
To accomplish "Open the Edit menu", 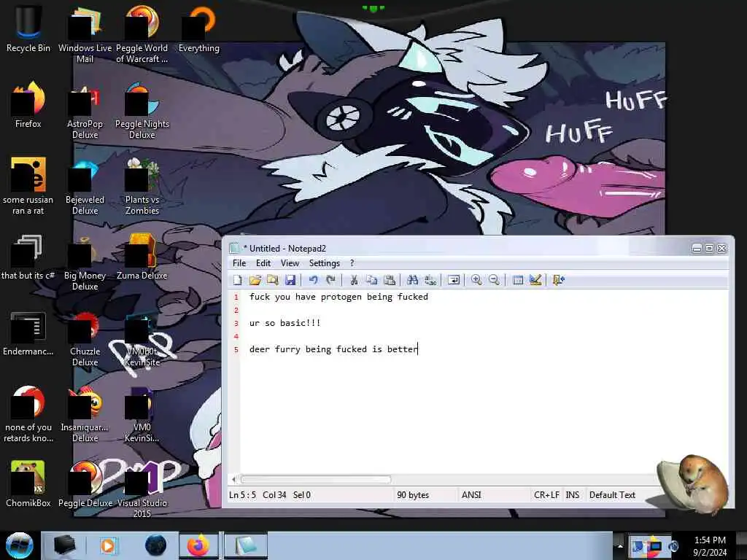I will coord(263,262).
